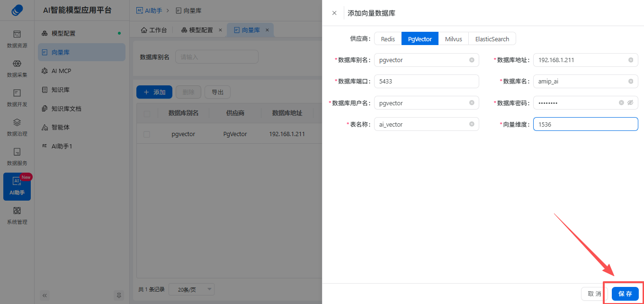644x304 pixels.
Task: Click the 添加 button
Action: 154,92
